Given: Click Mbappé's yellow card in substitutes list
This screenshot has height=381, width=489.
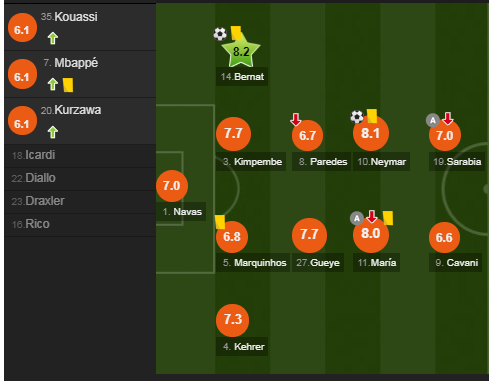Looking at the screenshot, I should [68, 85].
